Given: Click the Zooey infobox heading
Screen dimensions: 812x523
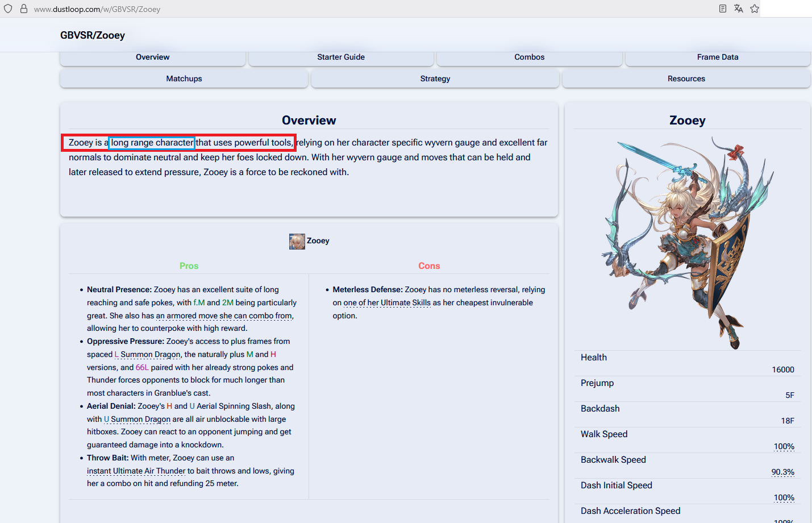Looking at the screenshot, I should (x=688, y=121).
